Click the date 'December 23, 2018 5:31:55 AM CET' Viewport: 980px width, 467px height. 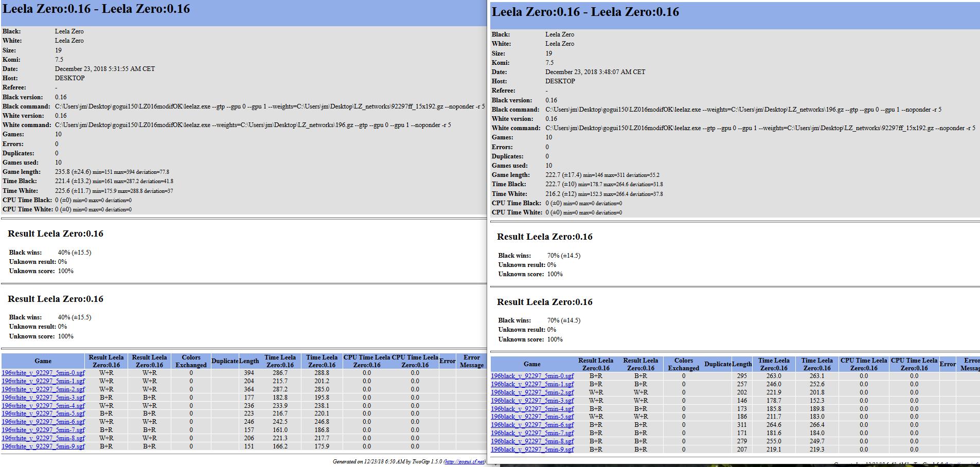(x=105, y=69)
